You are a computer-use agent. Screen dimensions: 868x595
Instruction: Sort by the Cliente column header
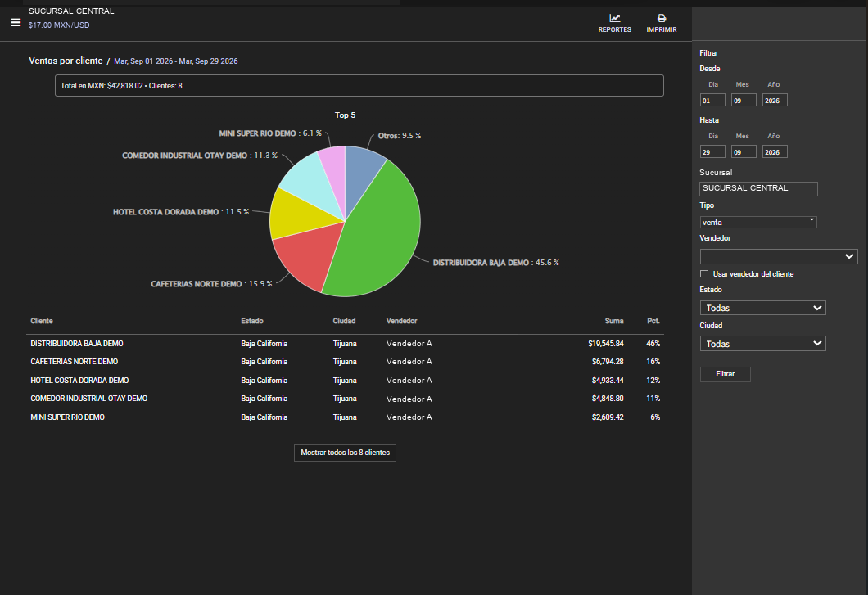42,321
